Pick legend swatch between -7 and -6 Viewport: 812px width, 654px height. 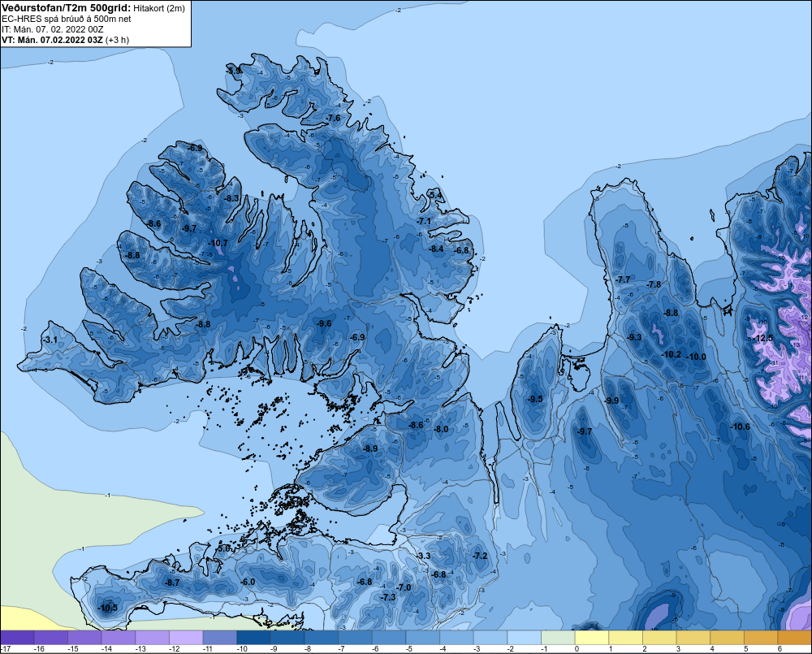pos(356,638)
